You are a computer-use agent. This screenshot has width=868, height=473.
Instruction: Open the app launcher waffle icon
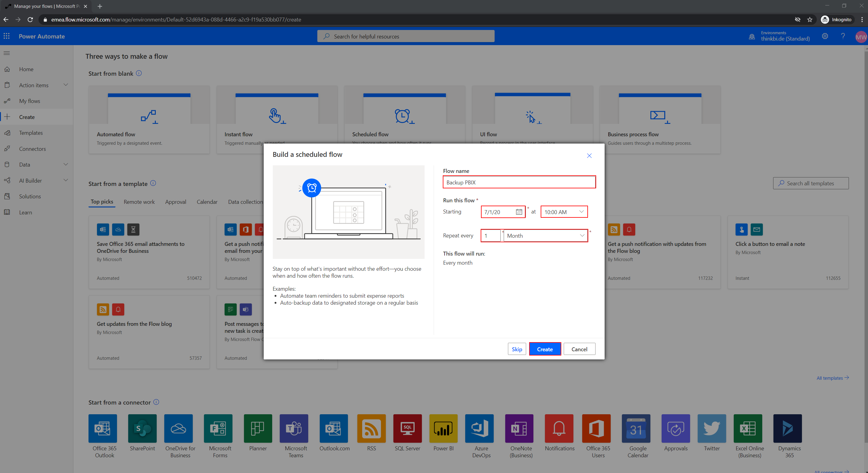[7, 36]
